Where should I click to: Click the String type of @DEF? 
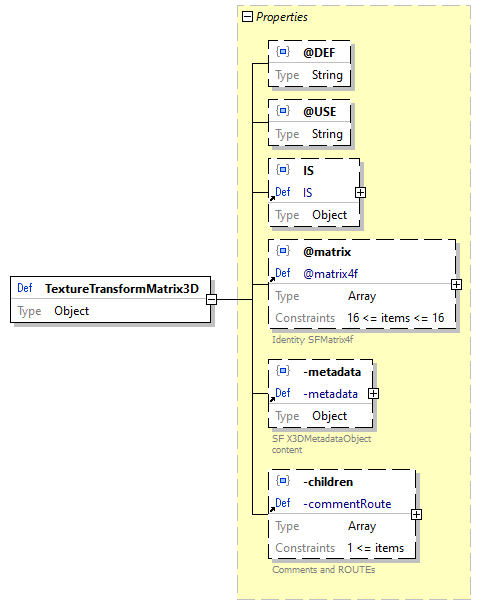pos(327,75)
